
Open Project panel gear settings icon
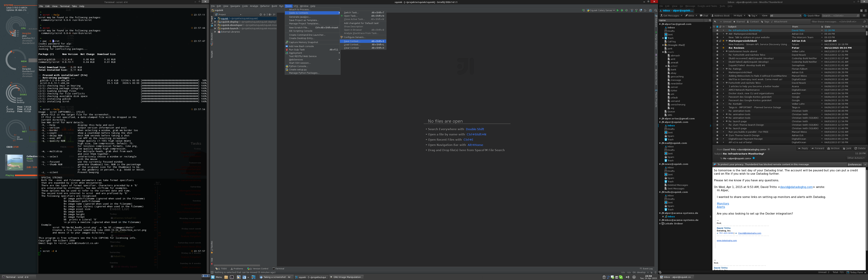click(x=270, y=15)
